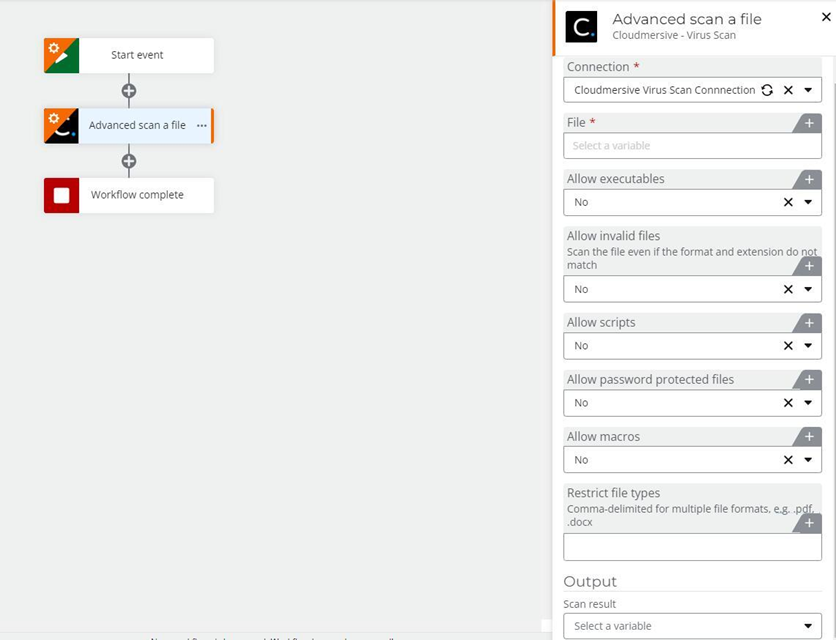This screenshot has height=640, width=836.
Task: Click the Output section heading
Action: (x=590, y=581)
